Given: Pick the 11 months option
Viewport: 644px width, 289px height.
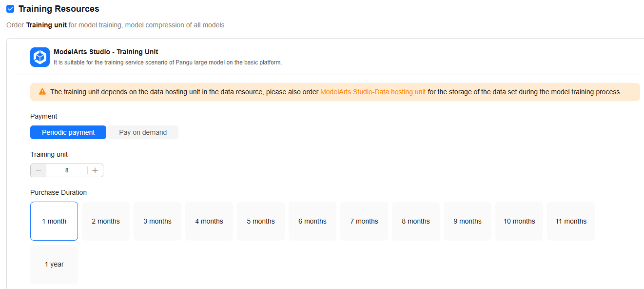Looking at the screenshot, I should tap(571, 221).
